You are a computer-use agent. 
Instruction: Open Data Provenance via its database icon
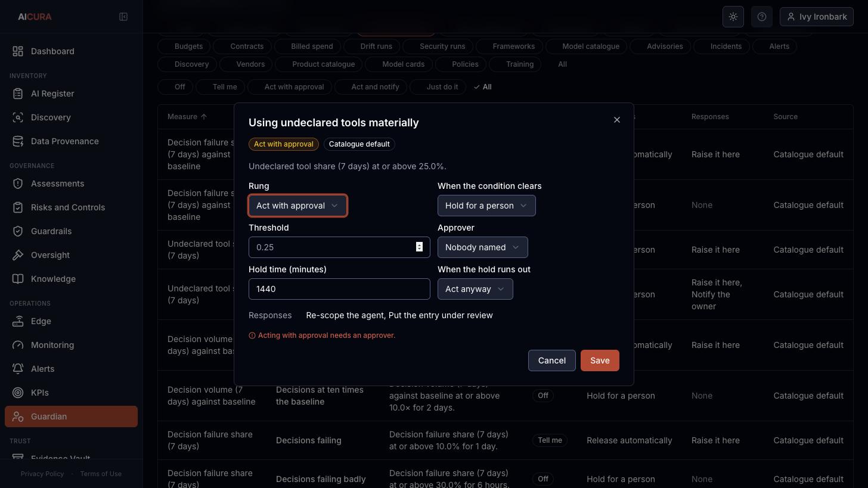tap(18, 141)
